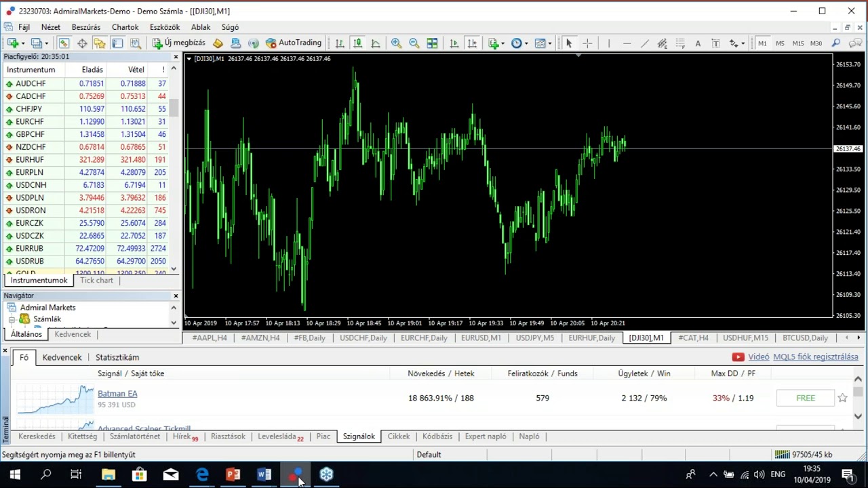Open MetaEditor via the yellow book icon
Image resolution: width=868 pixels, height=488 pixels.
[218, 43]
